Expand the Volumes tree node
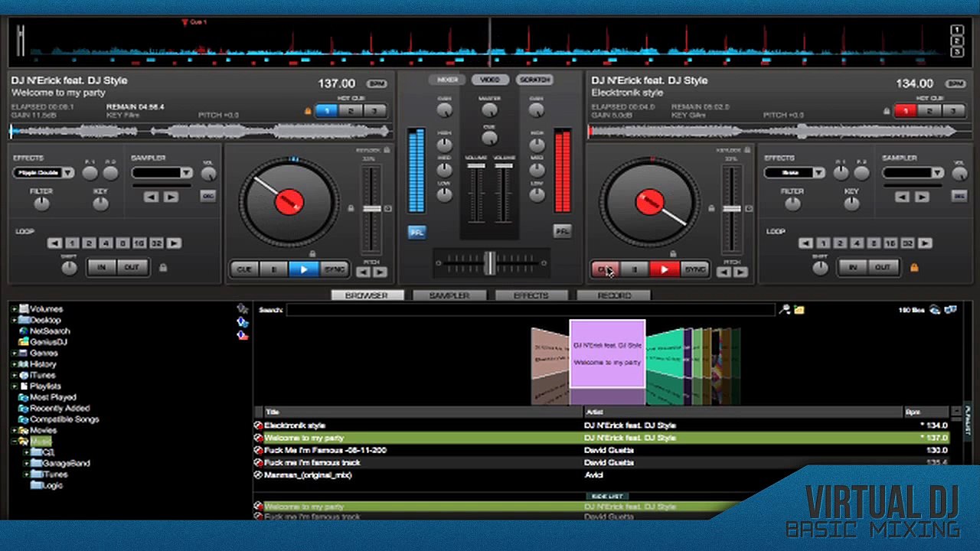The image size is (980, 551). (x=15, y=309)
